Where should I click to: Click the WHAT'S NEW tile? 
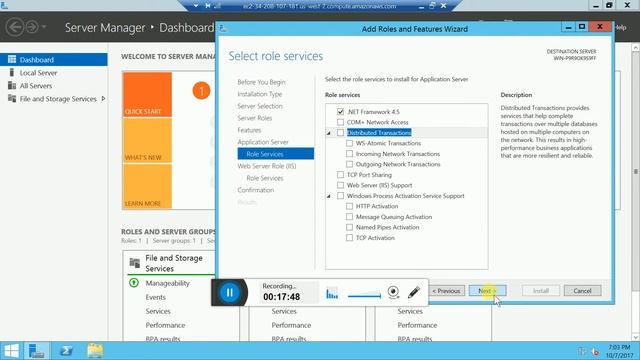147,140
